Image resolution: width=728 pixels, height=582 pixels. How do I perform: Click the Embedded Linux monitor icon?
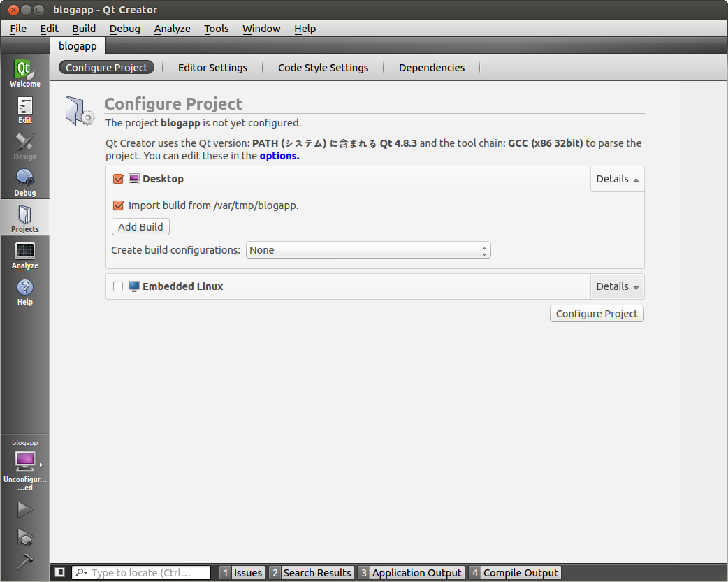coord(133,286)
